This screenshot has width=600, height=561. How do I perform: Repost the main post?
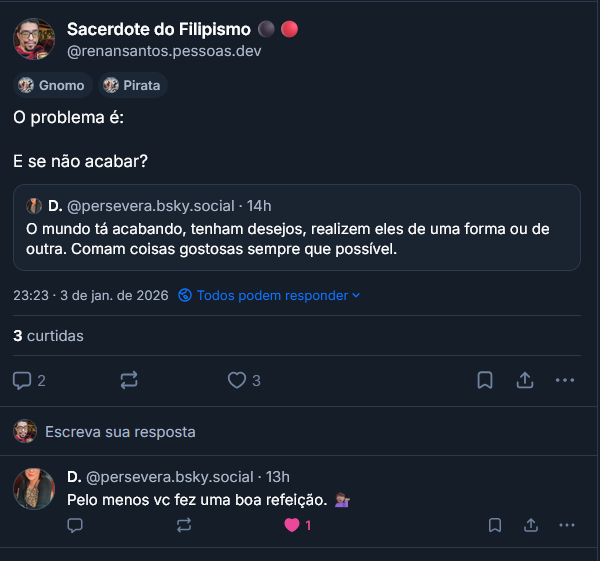(129, 380)
